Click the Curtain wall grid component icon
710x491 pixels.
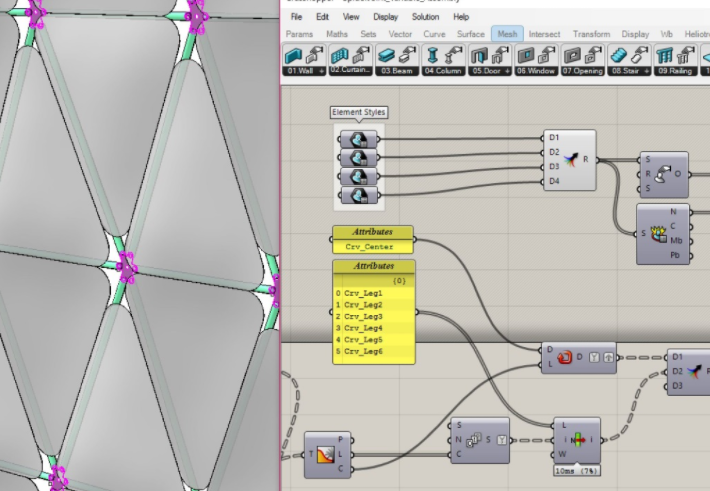click(x=339, y=56)
